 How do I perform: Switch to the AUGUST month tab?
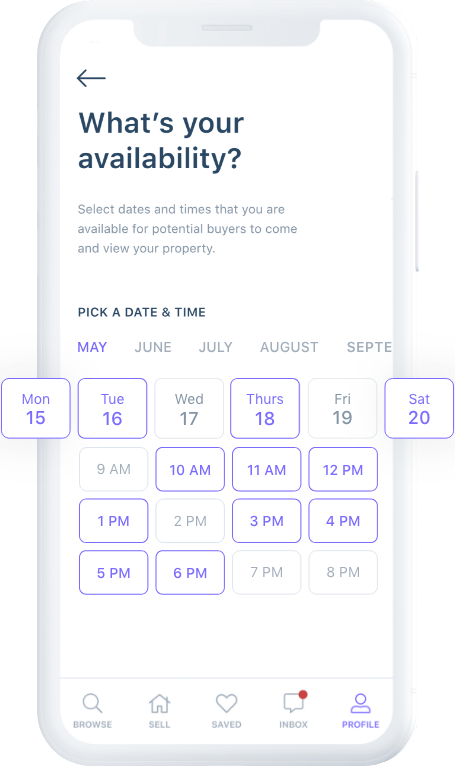click(x=289, y=347)
